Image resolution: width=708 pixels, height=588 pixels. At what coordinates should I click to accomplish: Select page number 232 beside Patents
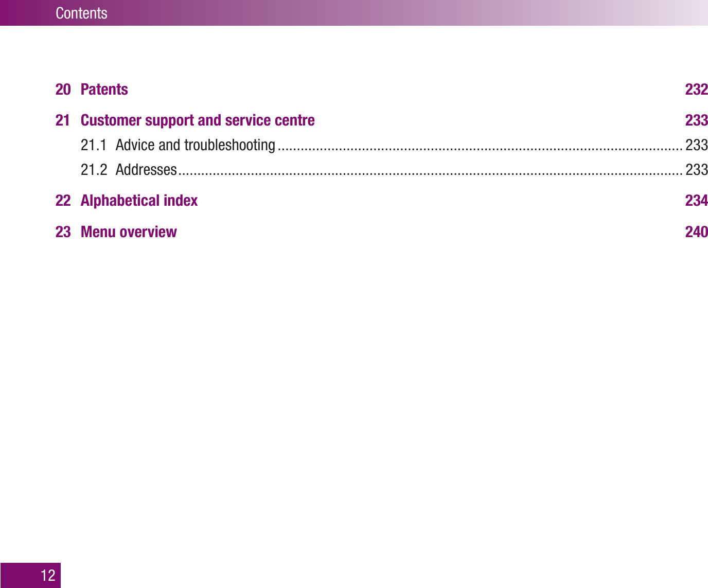click(697, 90)
